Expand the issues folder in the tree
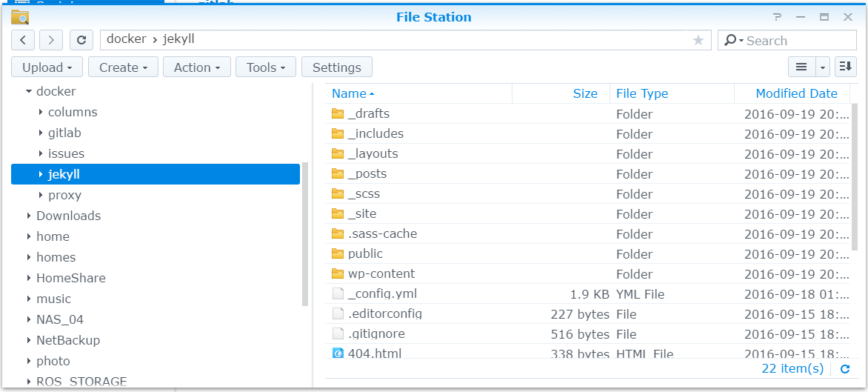 tap(41, 153)
